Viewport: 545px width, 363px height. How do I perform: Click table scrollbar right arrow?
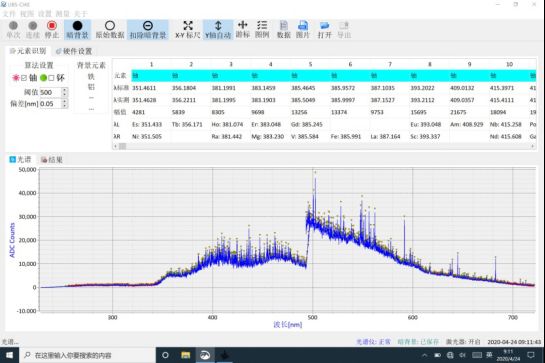532,146
